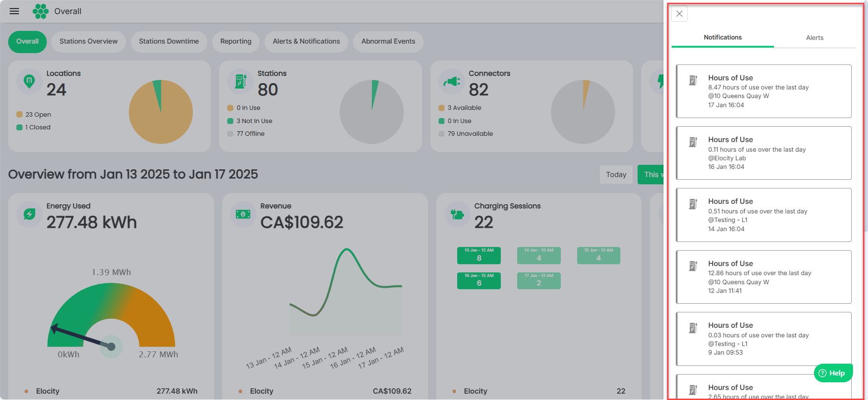This screenshot has height=400, width=868.
Task: Click the 77 Offline legend entry
Action: (246, 133)
